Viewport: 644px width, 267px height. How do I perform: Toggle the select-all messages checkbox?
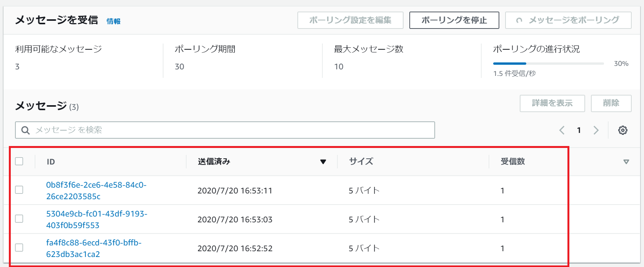coord(19,161)
